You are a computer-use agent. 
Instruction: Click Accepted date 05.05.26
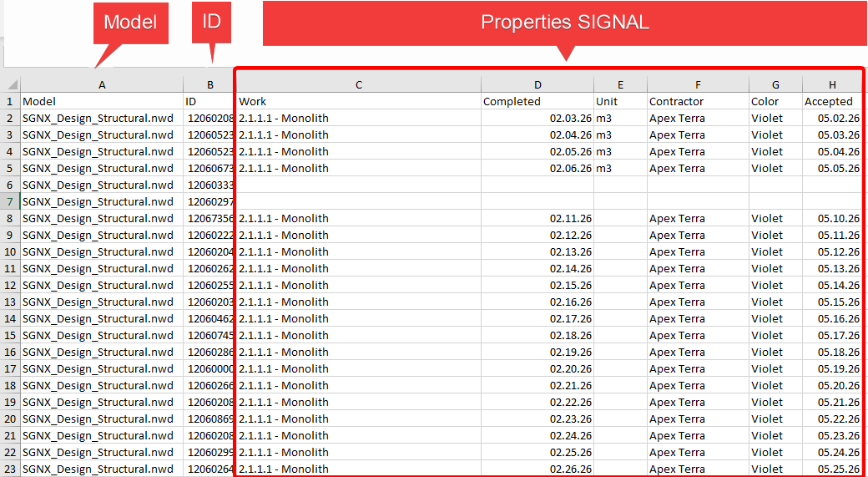tap(833, 168)
